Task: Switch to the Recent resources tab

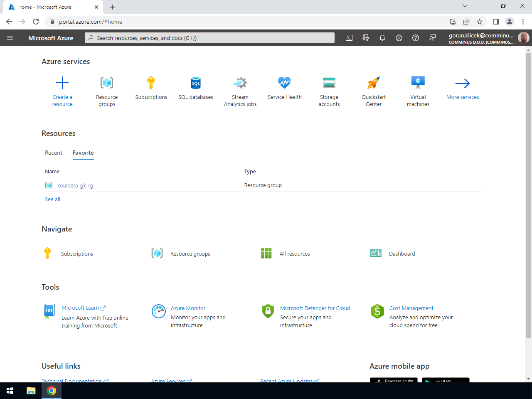Action: [54, 153]
